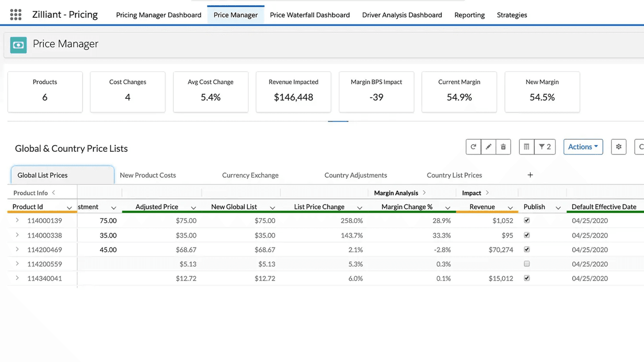Expand row for product 114340041
This screenshot has height=362, width=644.
click(17, 278)
